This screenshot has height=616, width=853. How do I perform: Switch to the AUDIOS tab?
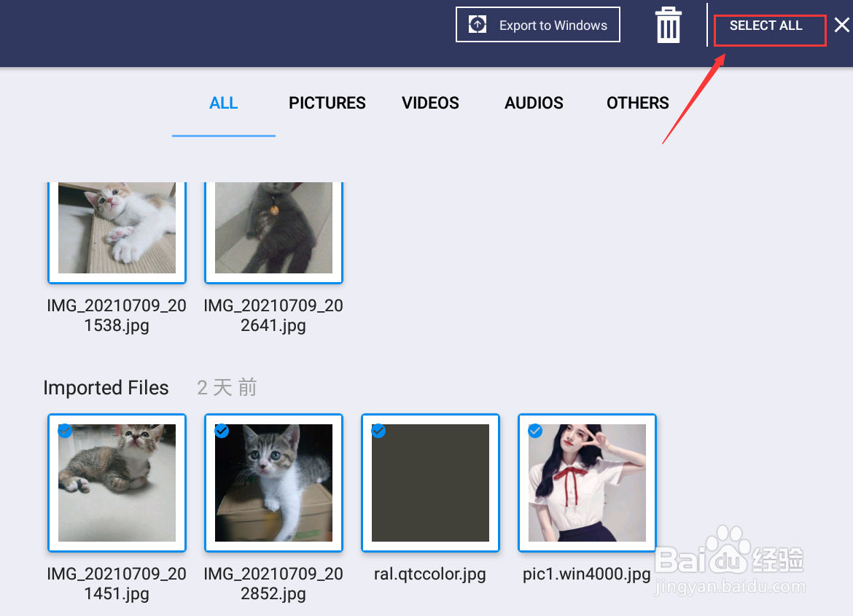(x=533, y=103)
